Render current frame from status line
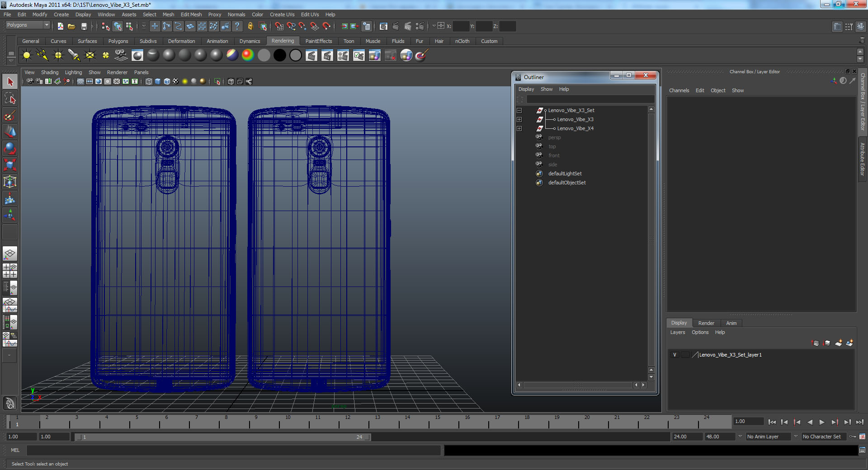 click(396, 26)
